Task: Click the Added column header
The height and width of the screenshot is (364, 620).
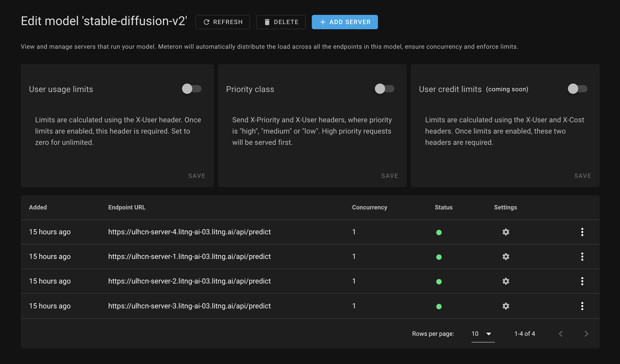Action: coord(38,207)
